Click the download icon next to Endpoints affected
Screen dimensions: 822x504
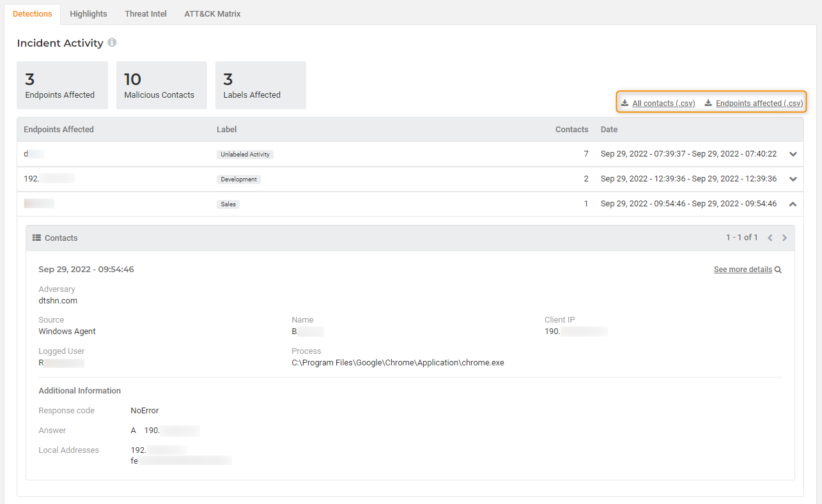[708, 103]
